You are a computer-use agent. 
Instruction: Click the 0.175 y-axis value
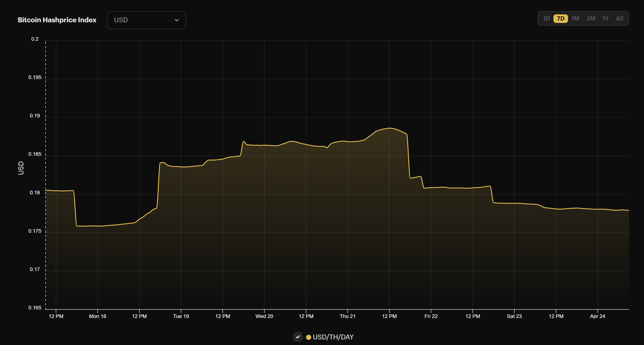point(35,231)
